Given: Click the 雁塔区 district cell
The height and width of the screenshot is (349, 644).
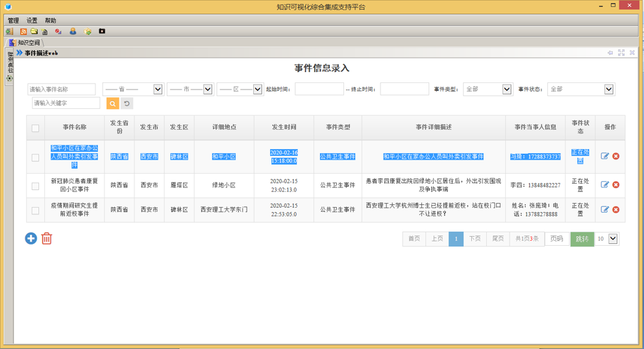Looking at the screenshot, I should [x=179, y=185].
